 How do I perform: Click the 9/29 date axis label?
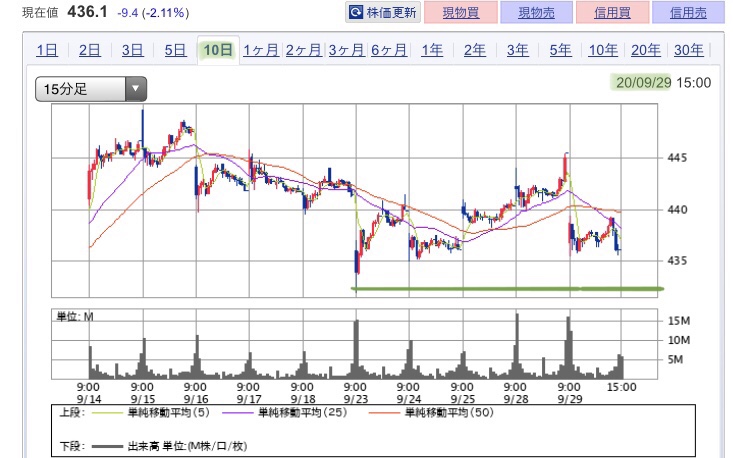[570, 399]
